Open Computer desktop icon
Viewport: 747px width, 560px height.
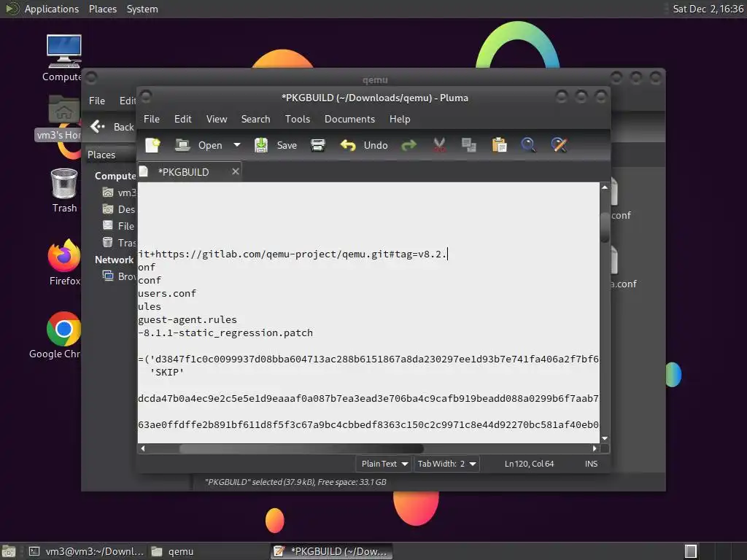[x=64, y=58]
